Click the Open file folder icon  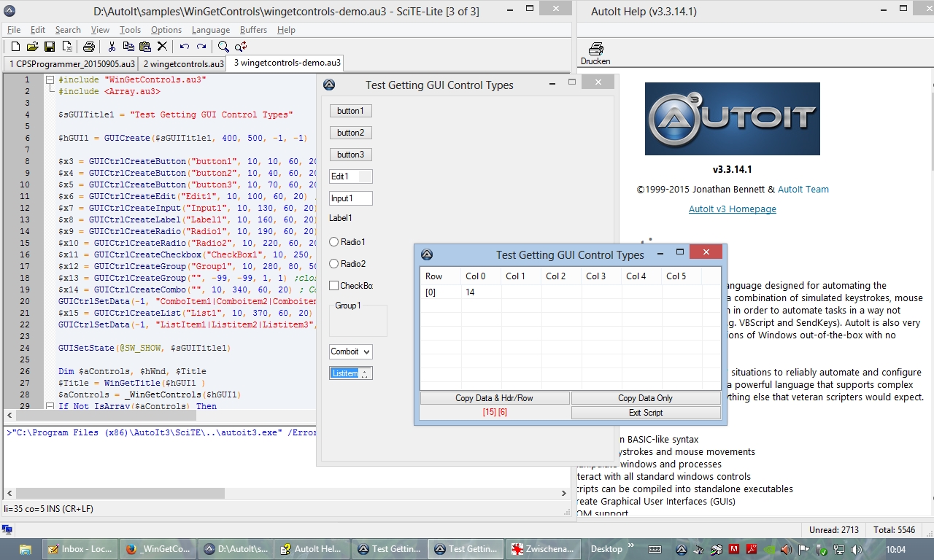click(x=32, y=47)
